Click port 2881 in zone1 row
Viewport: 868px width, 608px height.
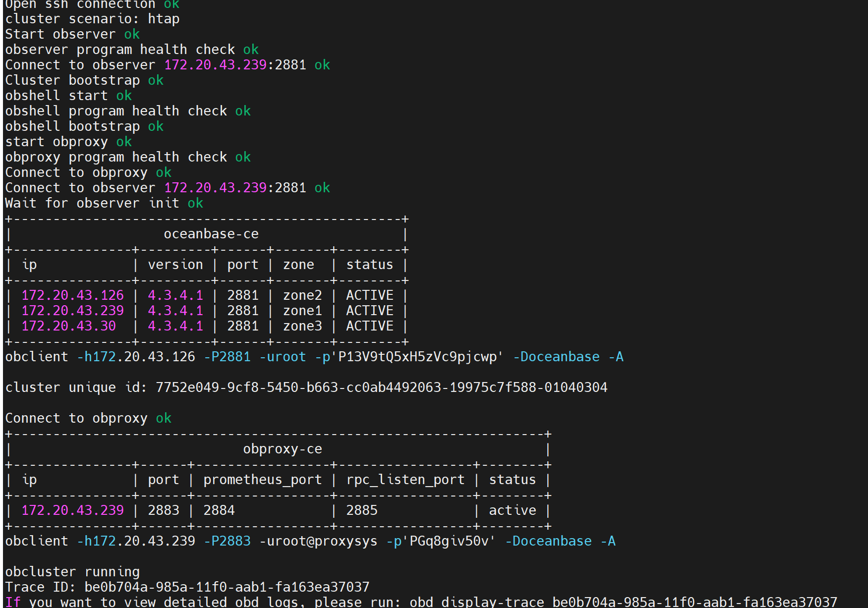(243, 311)
